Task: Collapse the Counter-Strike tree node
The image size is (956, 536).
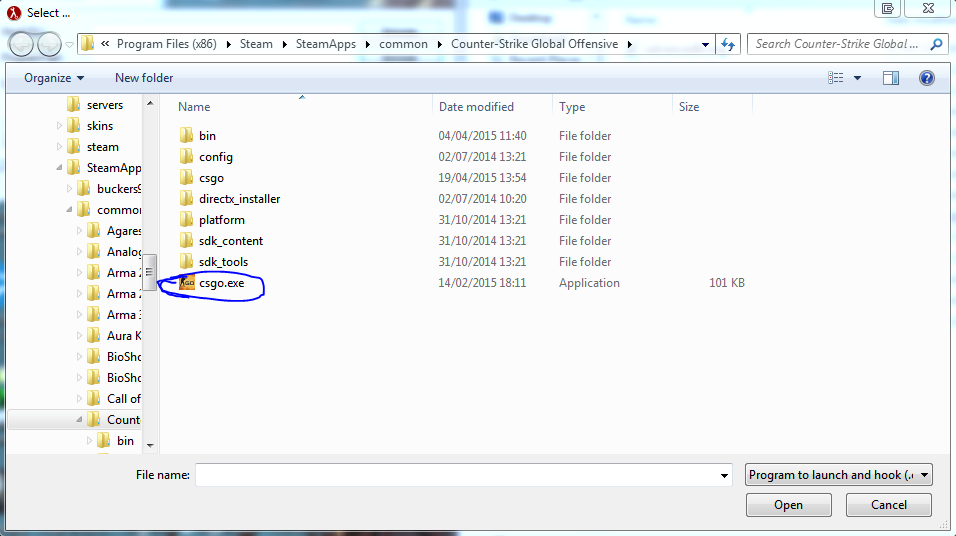Action: tap(79, 420)
